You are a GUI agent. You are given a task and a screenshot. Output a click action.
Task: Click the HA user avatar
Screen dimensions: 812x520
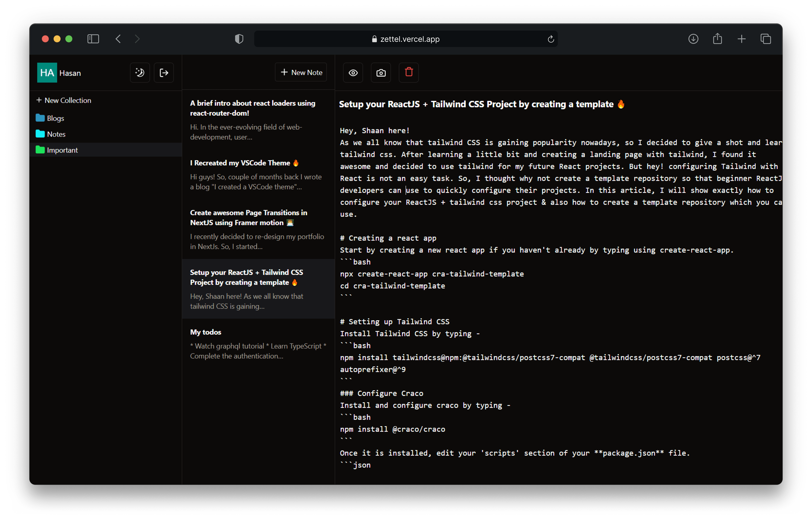coord(47,73)
